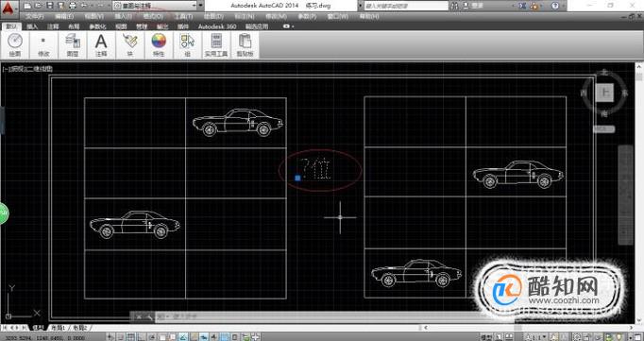644x341 pixels.
Task: Click the keyword search input field
Action: (406, 6)
